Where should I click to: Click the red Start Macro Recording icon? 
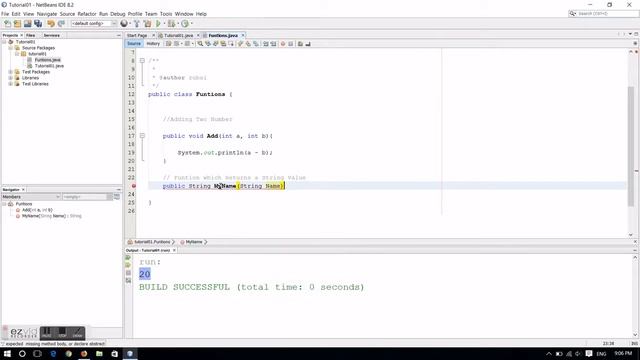click(x=283, y=44)
